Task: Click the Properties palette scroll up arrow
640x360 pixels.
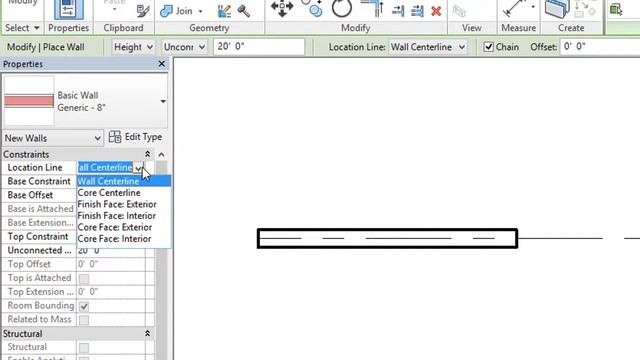Action: pyautogui.click(x=161, y=154)
